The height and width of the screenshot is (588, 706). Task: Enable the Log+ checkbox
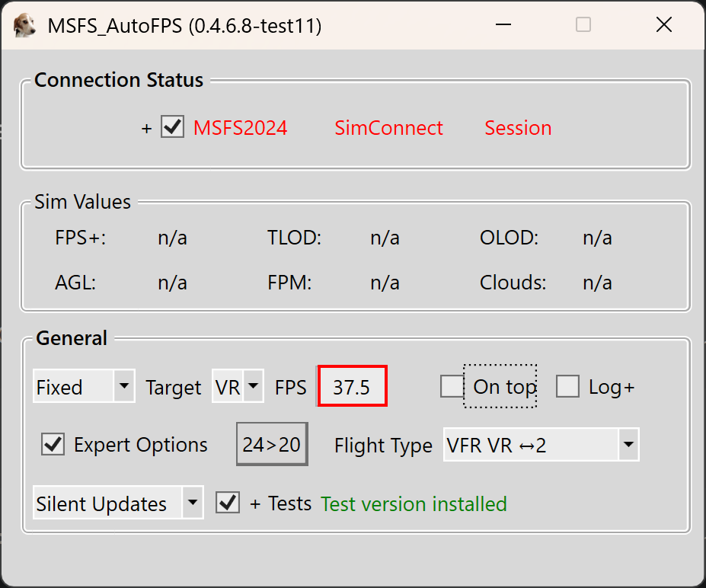567,386
